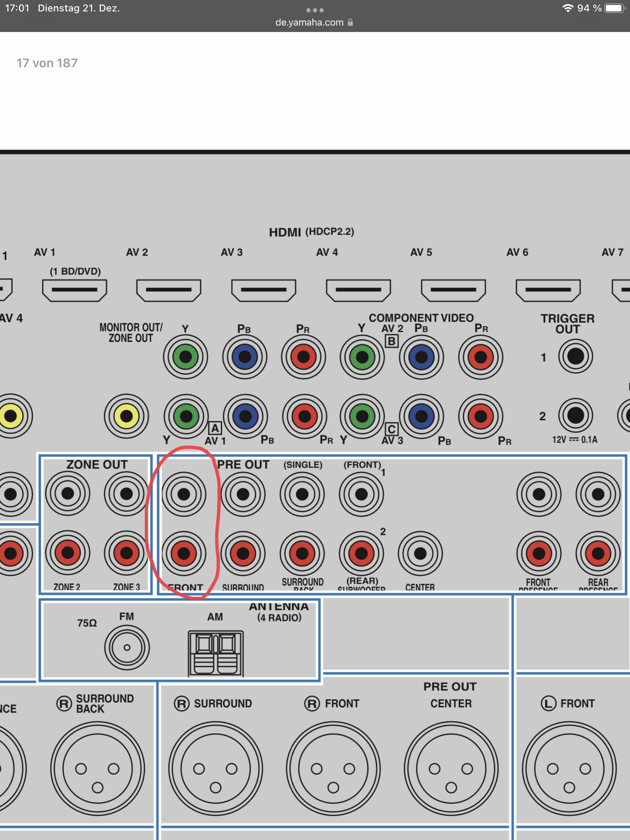Select the yellow Monitor Out video jack
This screenshot has height=840, width=630.
[126, 416]
